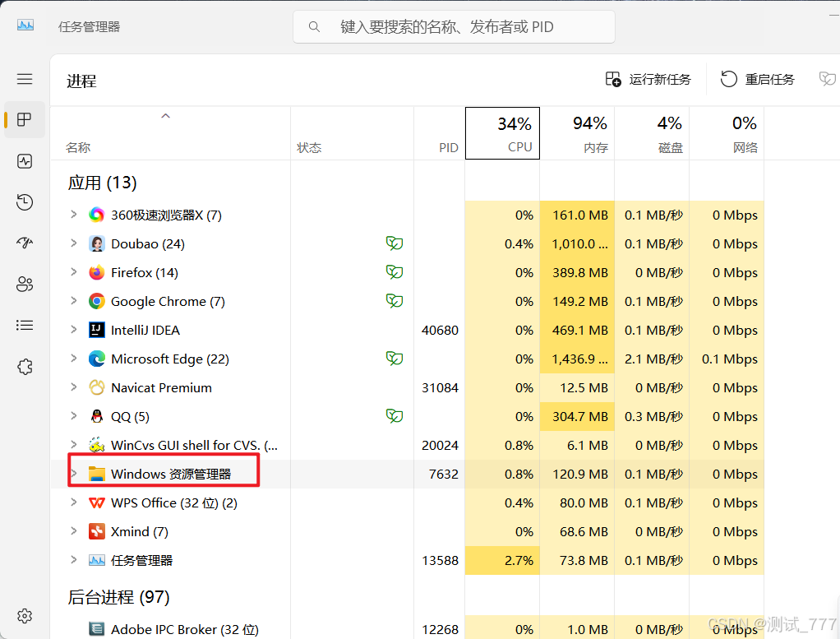
Task: Click the 应用 (13) group heading
Action: pyautogui.click(x=102, y=183)
